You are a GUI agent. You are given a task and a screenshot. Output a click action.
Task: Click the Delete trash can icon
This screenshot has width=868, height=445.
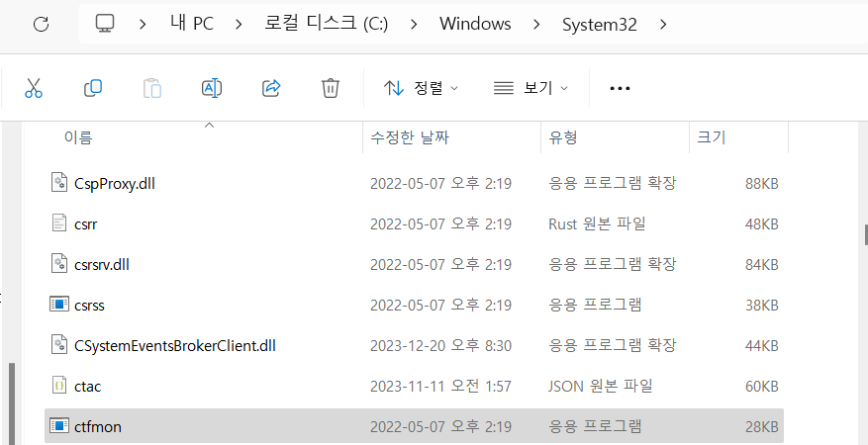tap(331, 88)
